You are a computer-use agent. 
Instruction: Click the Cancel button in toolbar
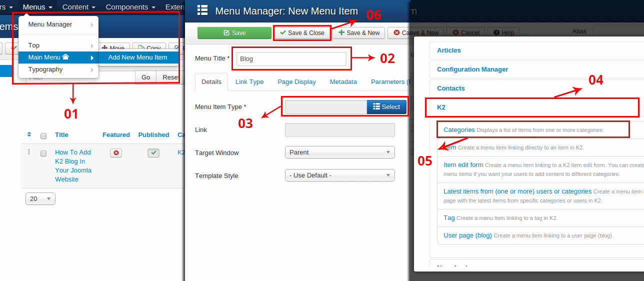(466, 33)
